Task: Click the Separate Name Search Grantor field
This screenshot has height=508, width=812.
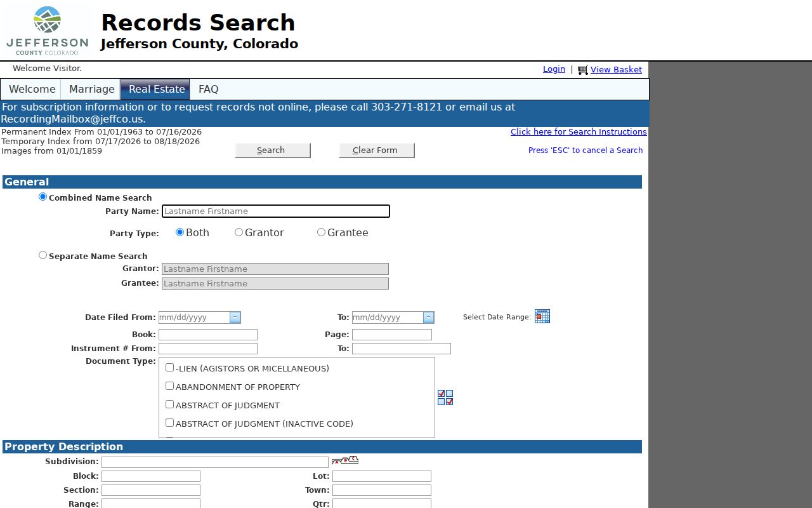Action: (275, 269)
